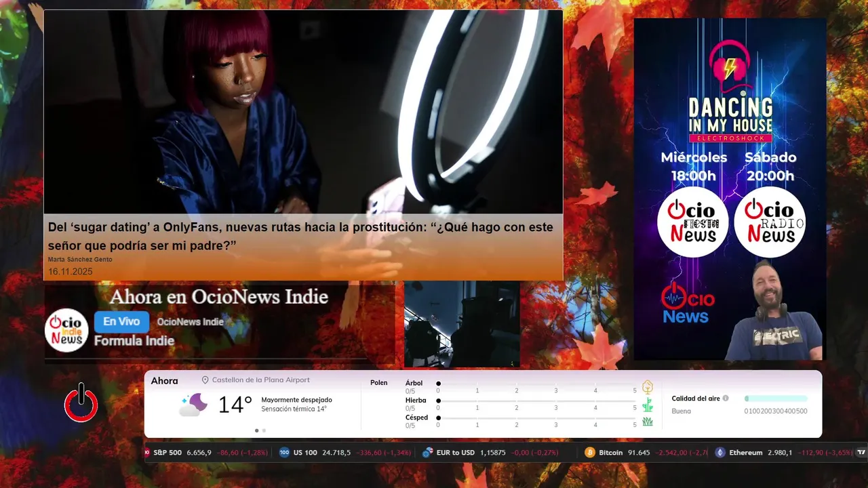Click the Electroshock red label
Viewport: 868px width, 488px height.
pyautogui.click(x=730, y=138)
